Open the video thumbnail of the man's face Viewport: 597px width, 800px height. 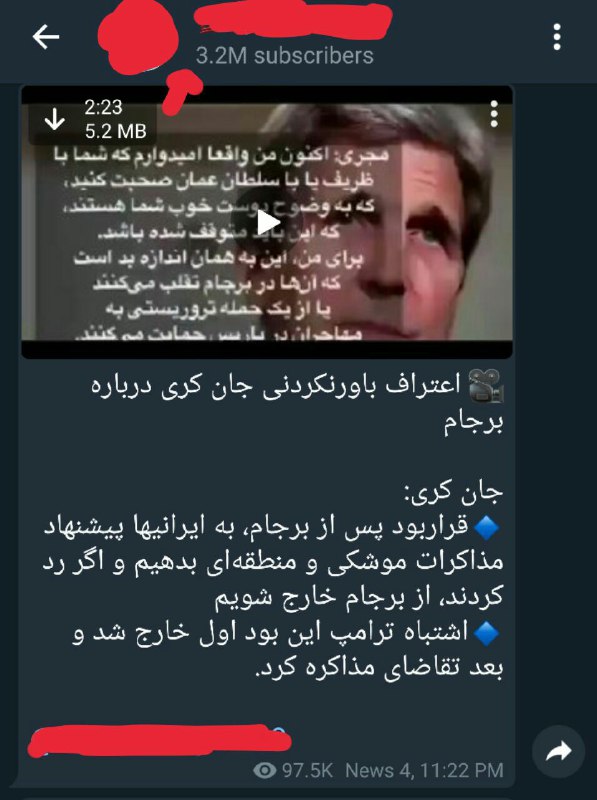[x=267, y=221]
